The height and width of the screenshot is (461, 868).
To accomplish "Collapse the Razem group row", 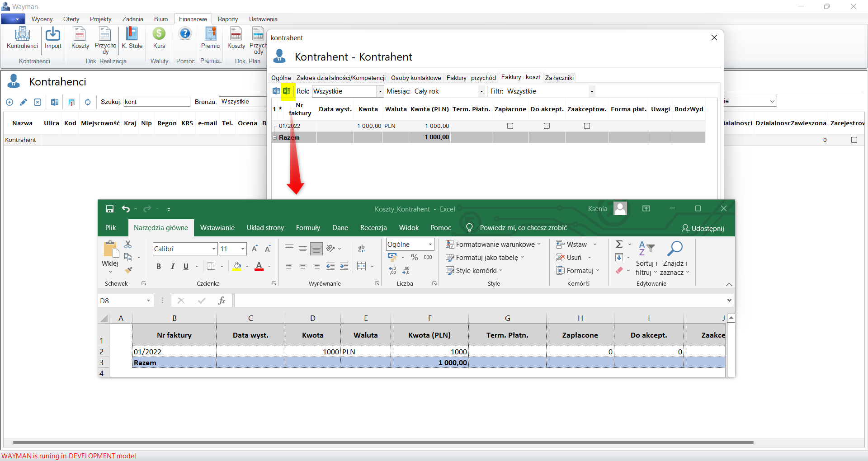I will [x=274, y=137].
